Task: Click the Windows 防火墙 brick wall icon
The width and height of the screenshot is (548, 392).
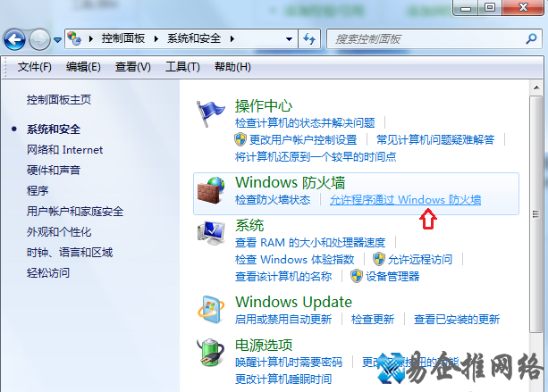Action: 212,190
